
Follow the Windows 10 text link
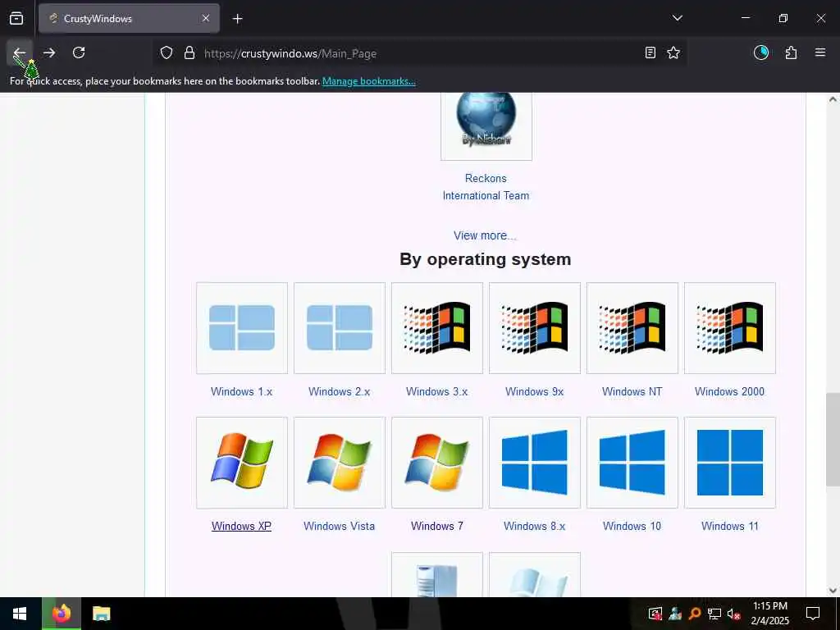(x=632, y=526)
